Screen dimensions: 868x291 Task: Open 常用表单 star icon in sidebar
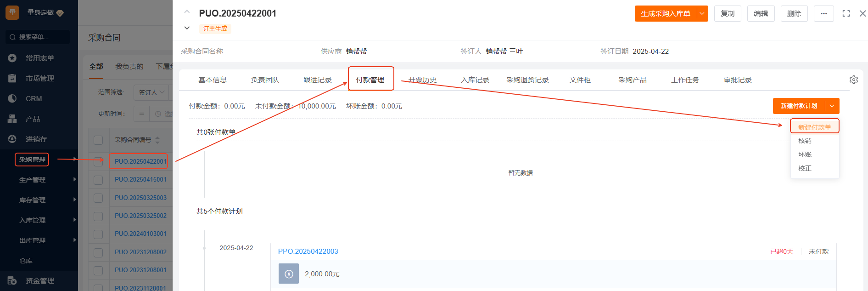12,58
